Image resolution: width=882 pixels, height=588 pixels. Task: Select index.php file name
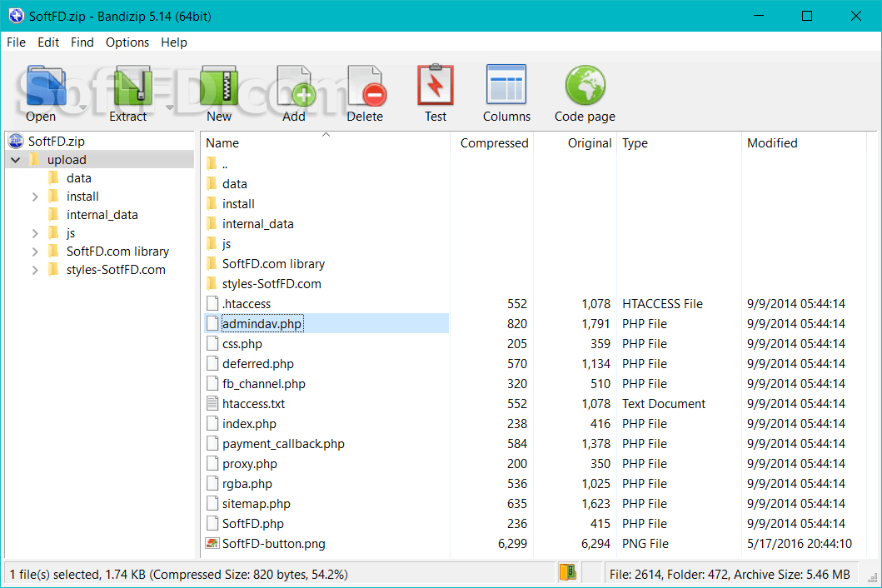(249, 424)
